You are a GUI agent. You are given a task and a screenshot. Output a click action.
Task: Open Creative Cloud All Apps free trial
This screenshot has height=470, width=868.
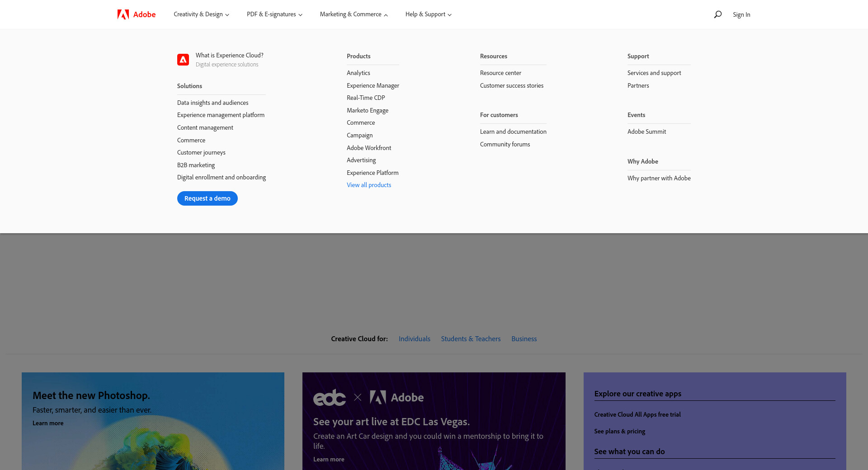(x=637, y=414)
